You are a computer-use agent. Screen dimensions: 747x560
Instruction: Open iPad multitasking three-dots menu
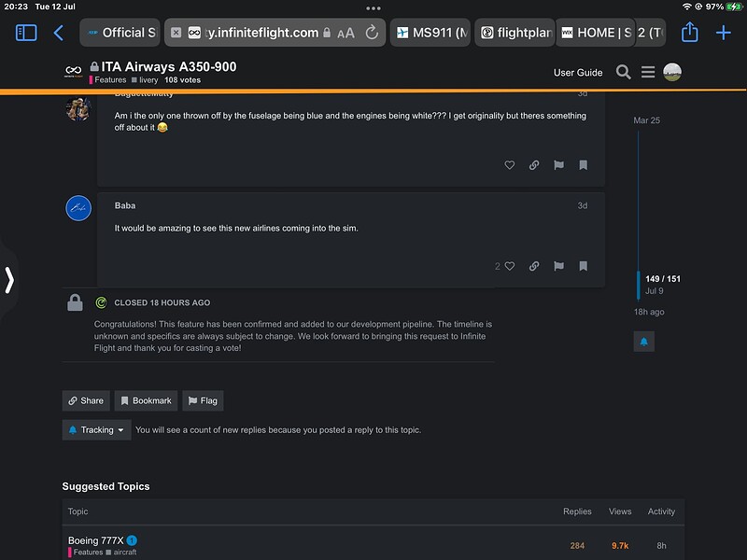click(373, 8)
